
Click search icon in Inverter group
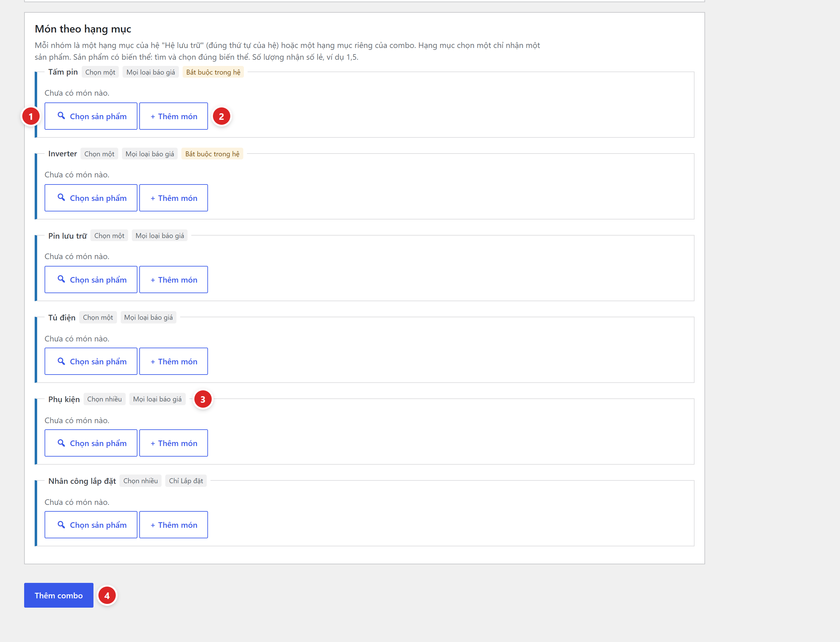pyautogui.click(x=61, y=197)
